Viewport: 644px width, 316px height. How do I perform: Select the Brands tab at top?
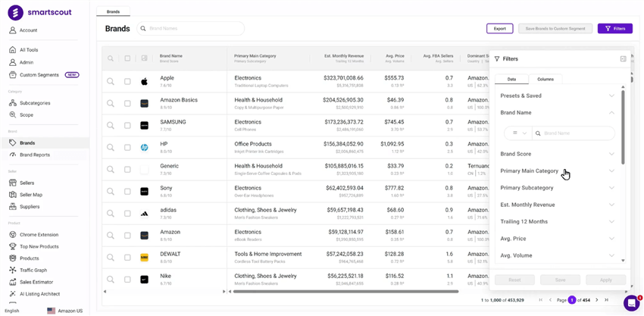coord(113,11)
